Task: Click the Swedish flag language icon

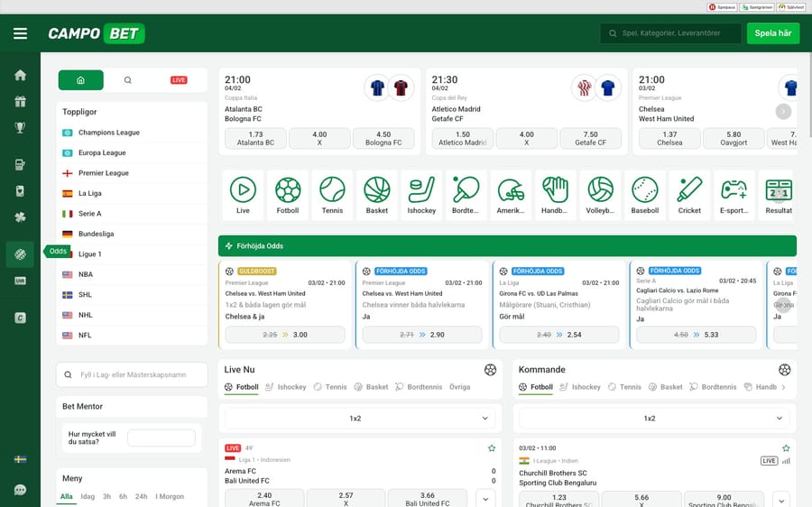Action: point(20,459)
